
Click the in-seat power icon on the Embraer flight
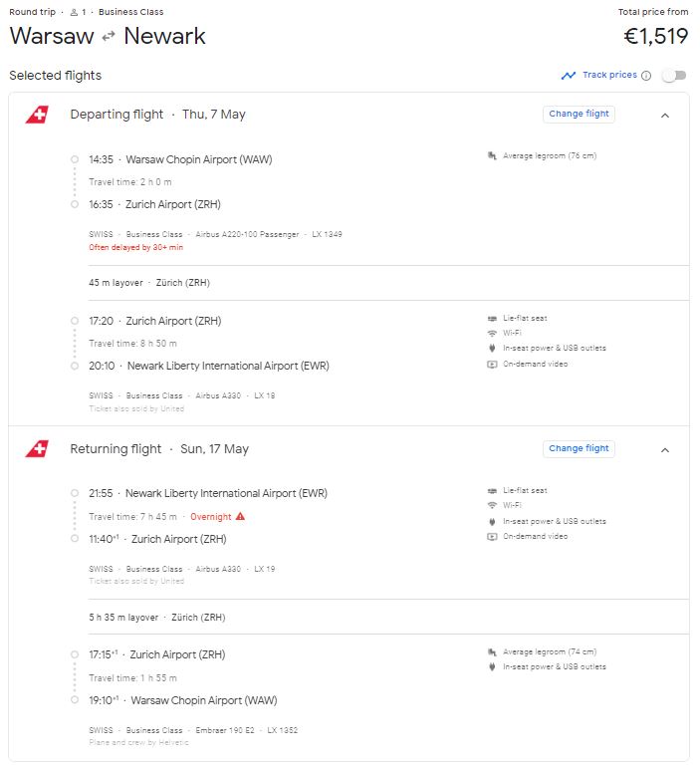(x=492, y=666)
